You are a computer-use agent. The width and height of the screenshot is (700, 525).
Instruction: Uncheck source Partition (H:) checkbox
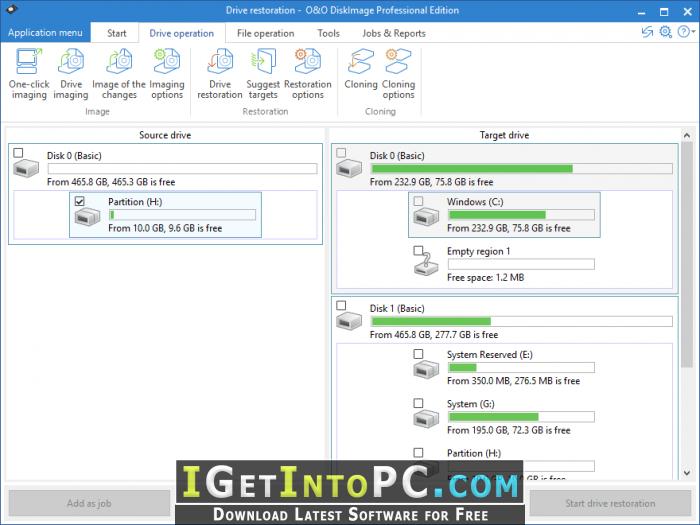point(79,201)
